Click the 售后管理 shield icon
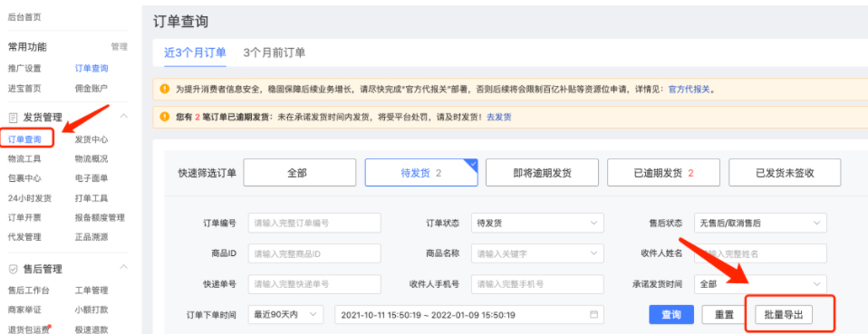Viewport: 868px width, 334px height. (14, 270)
